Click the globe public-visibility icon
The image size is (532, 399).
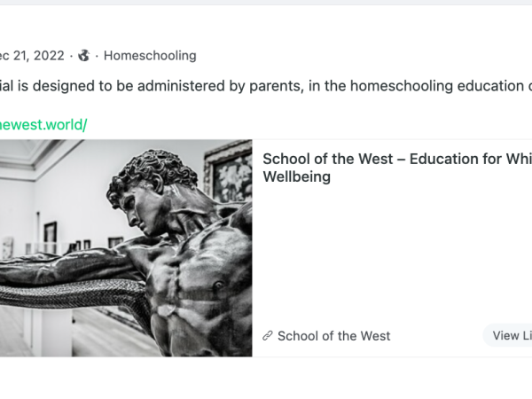click(84, 55)
